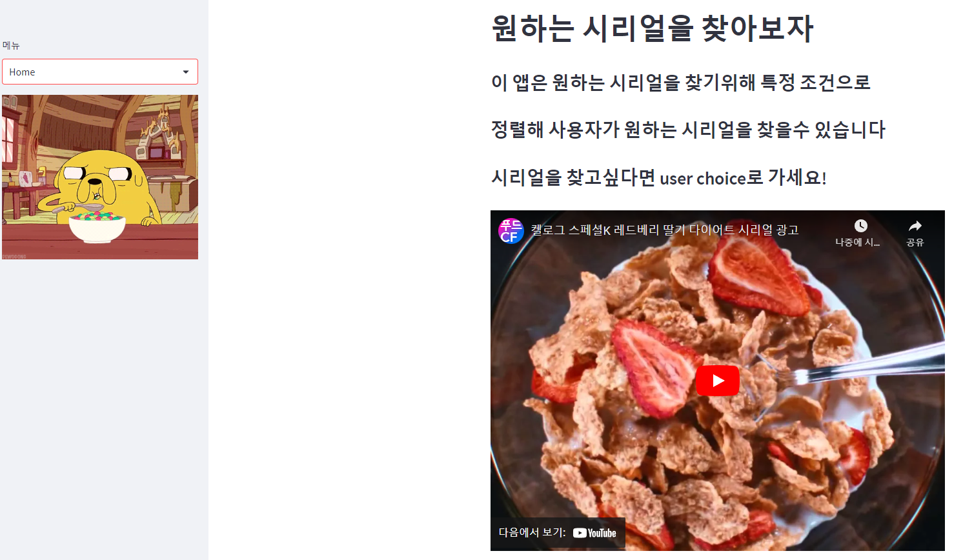Click the Watch later clock icon
This screenshot has height=560, width=963.
tap(860, 226)
